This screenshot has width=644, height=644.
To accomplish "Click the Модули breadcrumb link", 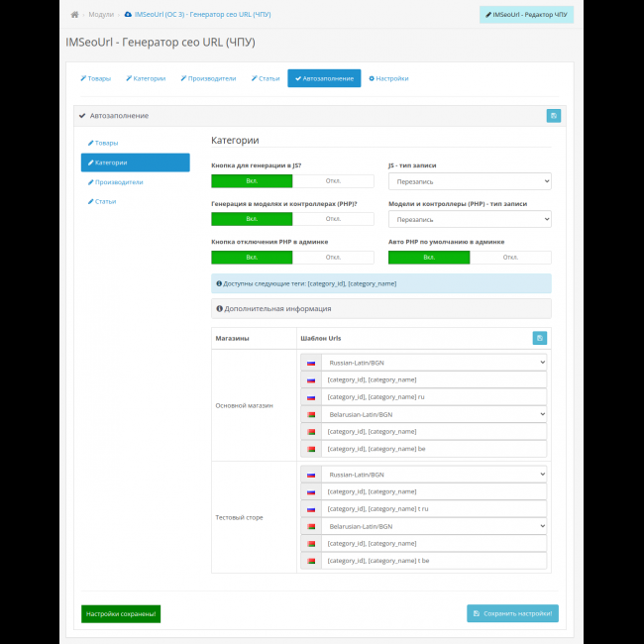I will click(101, 15).
